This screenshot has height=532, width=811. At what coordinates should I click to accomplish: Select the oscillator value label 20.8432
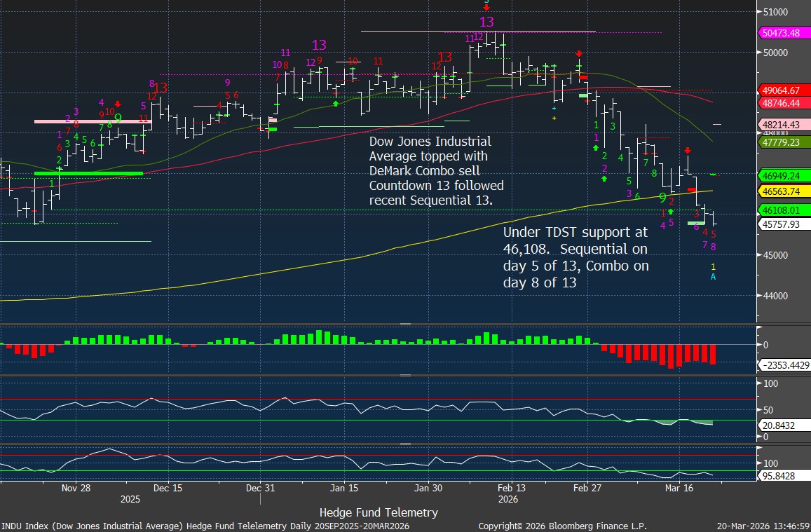pyautogui.click(x=779, y=424)
